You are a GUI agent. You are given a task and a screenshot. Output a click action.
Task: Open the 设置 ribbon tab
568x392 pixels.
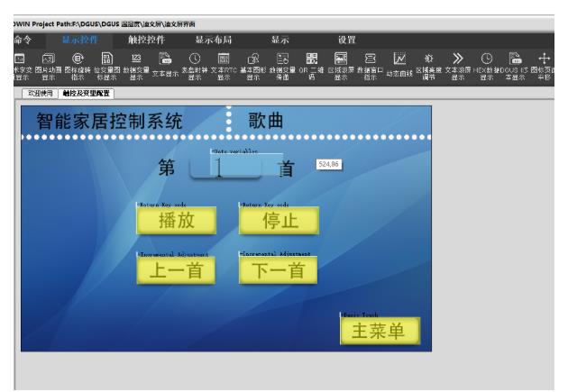pyautogui.click(x=347, y=40)
